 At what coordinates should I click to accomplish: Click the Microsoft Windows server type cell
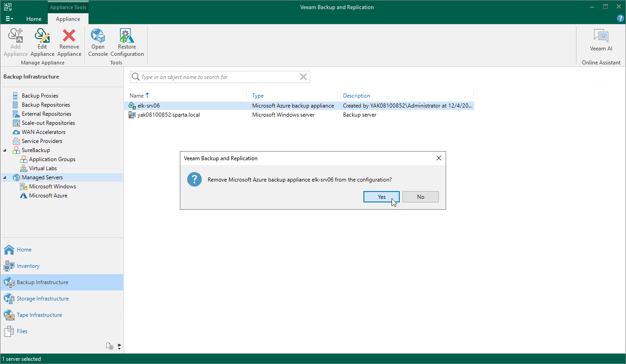point(283,115)
